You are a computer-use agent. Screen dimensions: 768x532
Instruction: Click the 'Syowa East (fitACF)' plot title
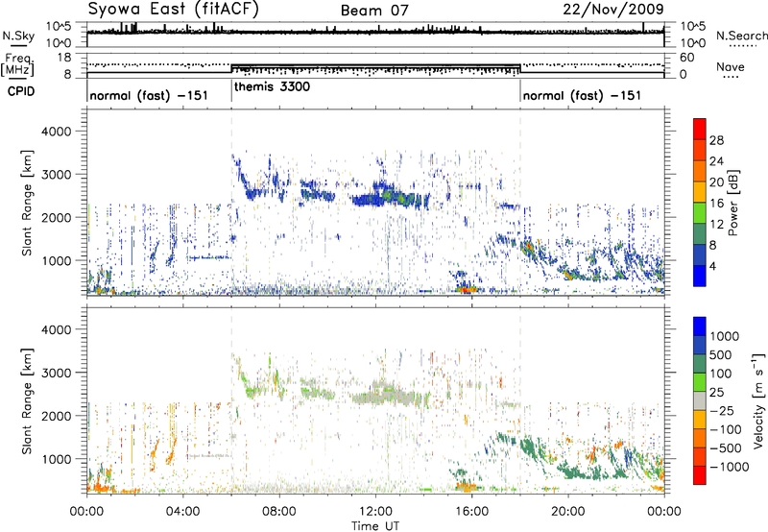point(174,10)
